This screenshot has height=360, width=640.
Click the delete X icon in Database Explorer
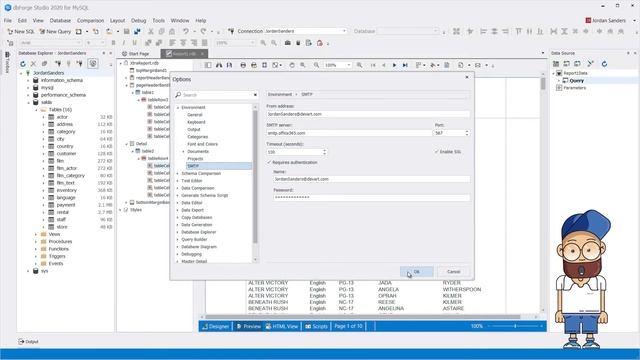(33, 64)
